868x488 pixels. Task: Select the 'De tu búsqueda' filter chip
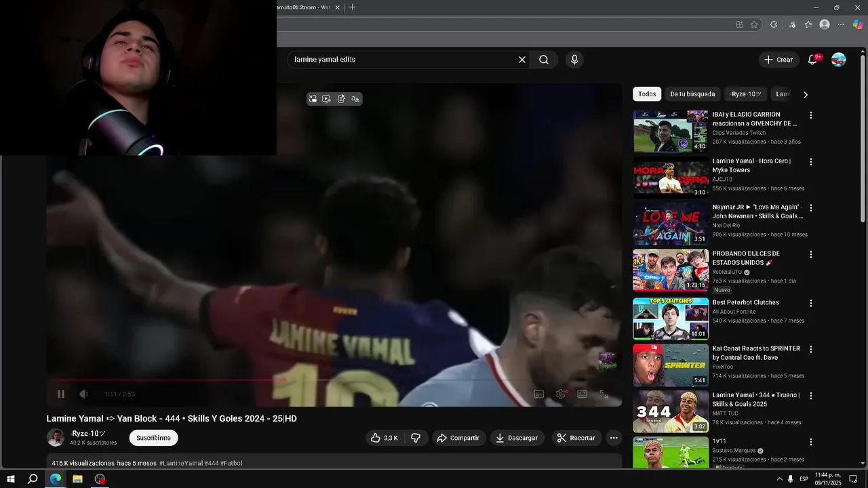coord(692,94)
